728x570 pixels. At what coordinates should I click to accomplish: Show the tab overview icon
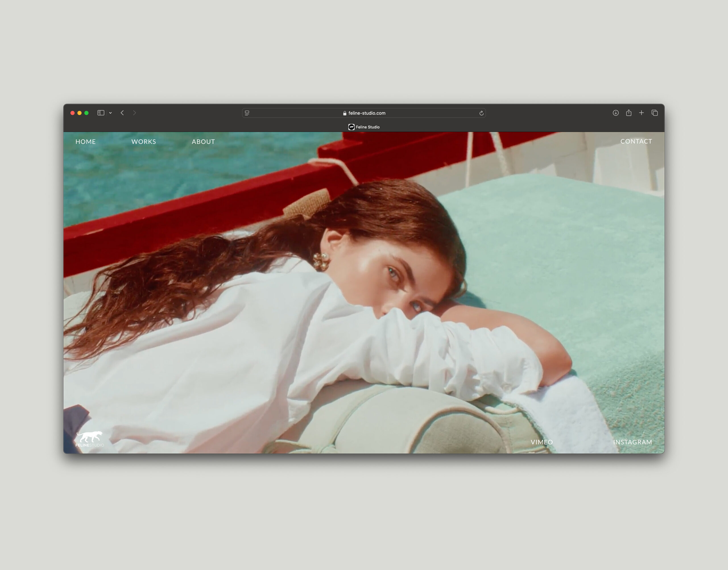point(655,113)
